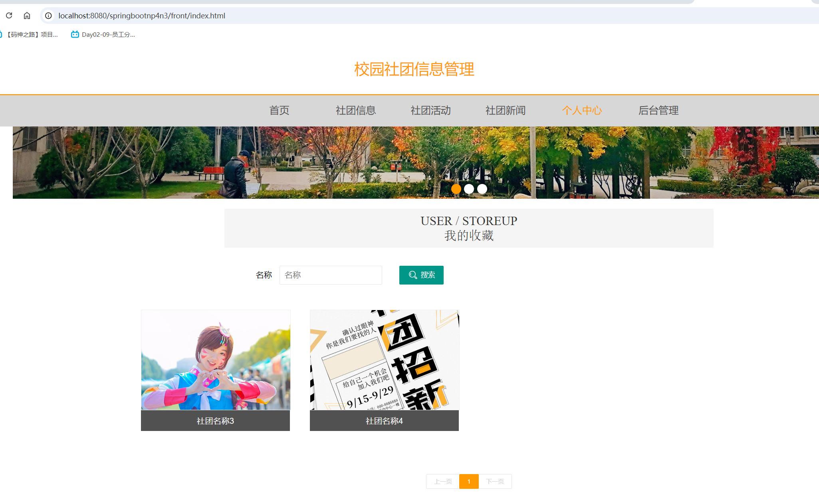The image size is (819, 504).
Task: Click the magnifier icon inside 搜索 button
Action: [x=413, y=275]
